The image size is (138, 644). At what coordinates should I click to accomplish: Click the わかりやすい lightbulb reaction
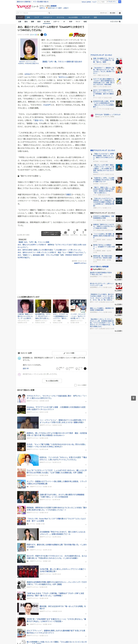(74, 233)
